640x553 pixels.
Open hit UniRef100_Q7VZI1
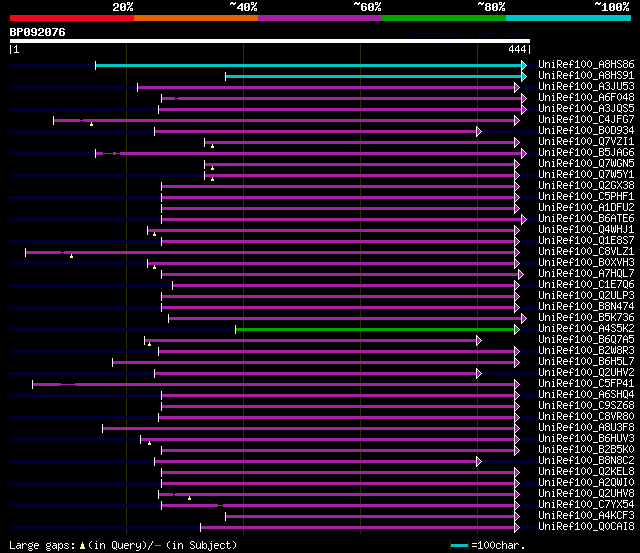coord(586,142)
